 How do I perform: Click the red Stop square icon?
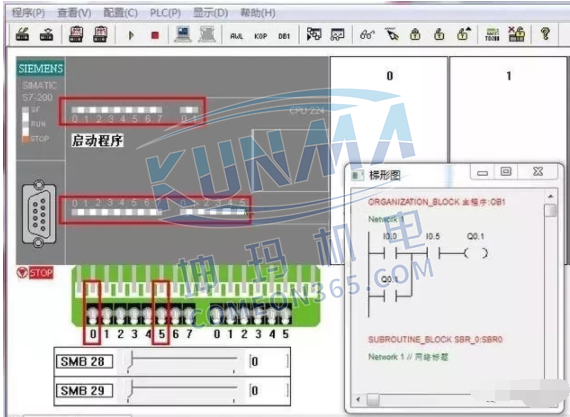pyautogui.click(x=155, y=35)
